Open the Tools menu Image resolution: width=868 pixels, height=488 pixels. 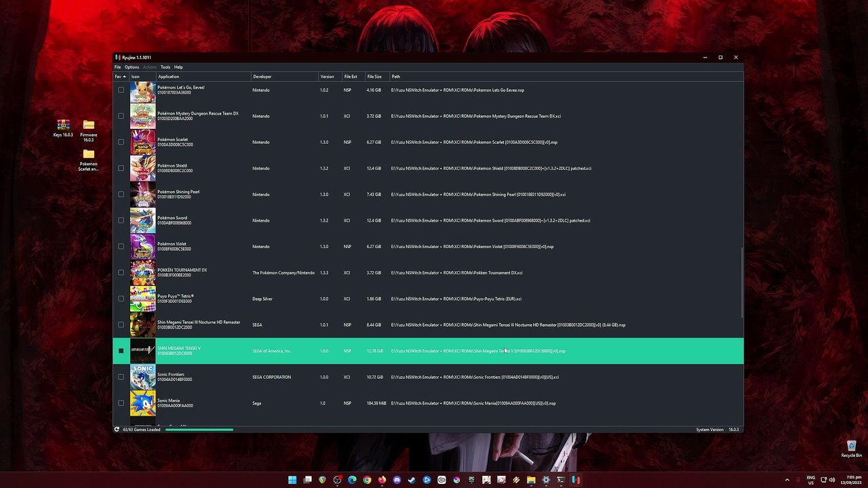[165, 67]
